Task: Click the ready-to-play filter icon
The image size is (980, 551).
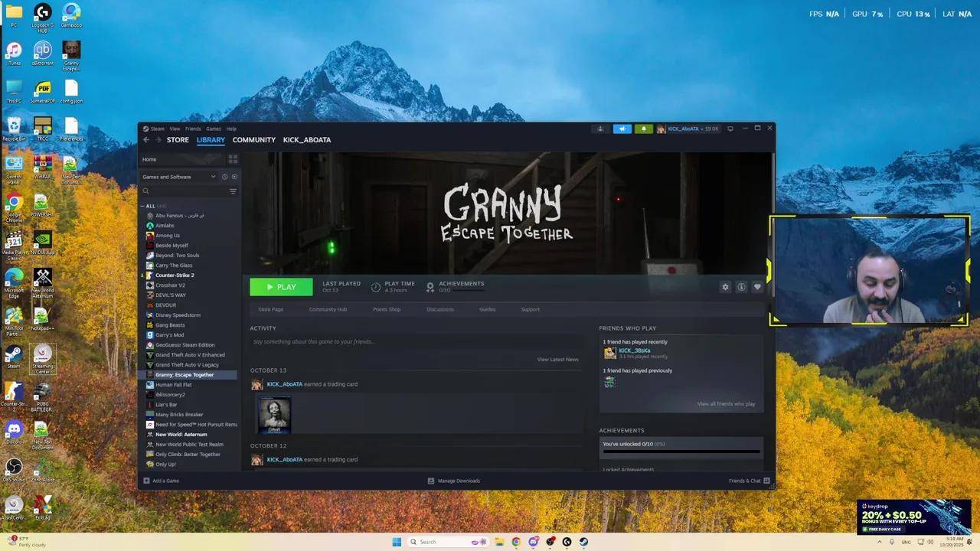Action: (x=234, y=177)
